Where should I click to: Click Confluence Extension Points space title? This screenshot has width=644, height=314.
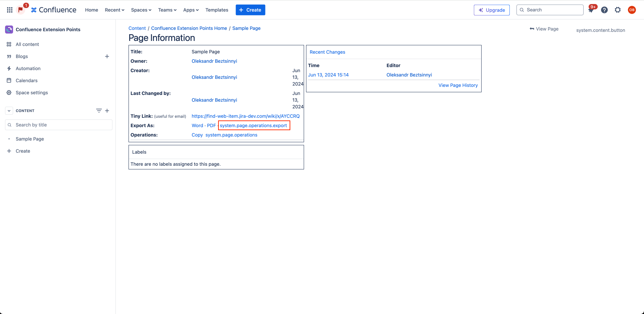click(x=48, y=30)
